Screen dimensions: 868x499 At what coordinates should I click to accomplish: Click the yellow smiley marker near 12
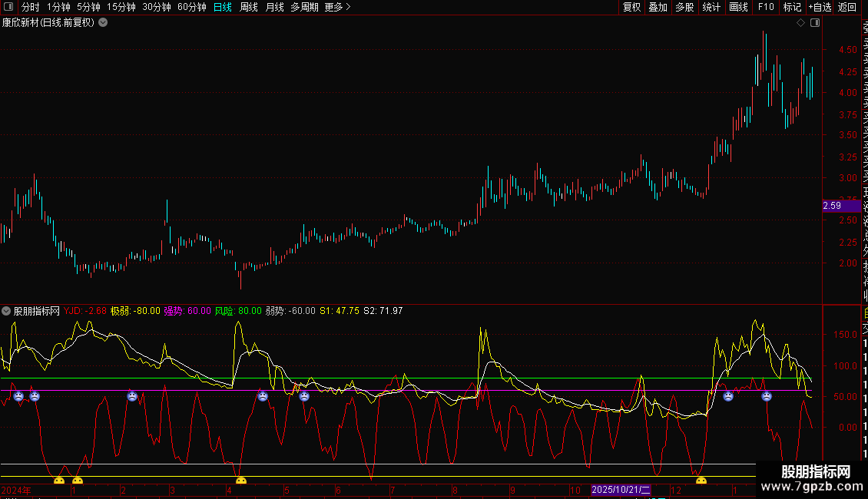(x=701, y=481)
